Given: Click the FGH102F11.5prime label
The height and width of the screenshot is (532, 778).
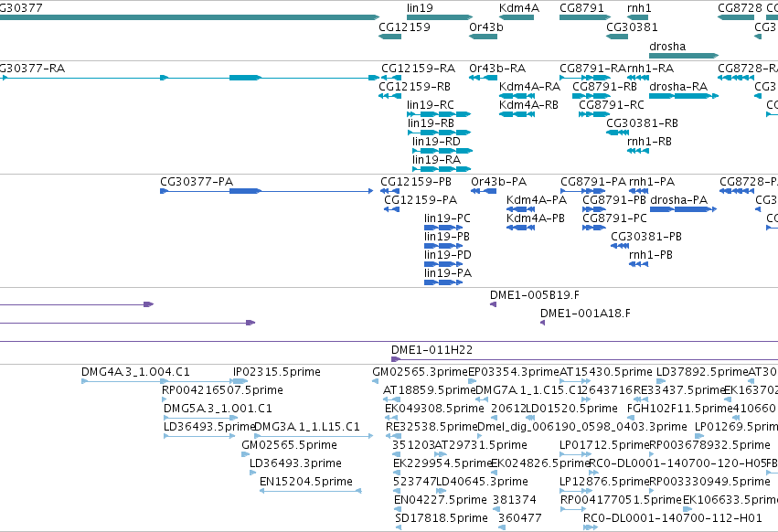Looking at the screenshot, I should click(680, 409).
